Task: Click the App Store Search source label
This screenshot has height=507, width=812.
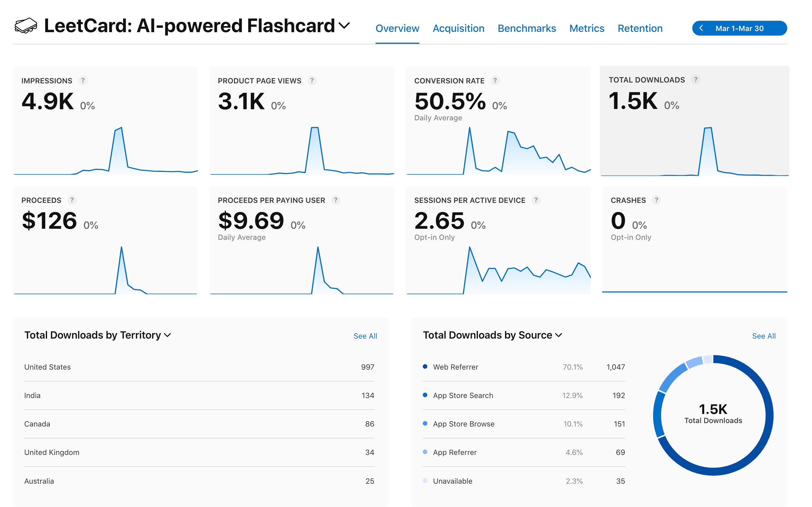Action: [x=463, y=396]
